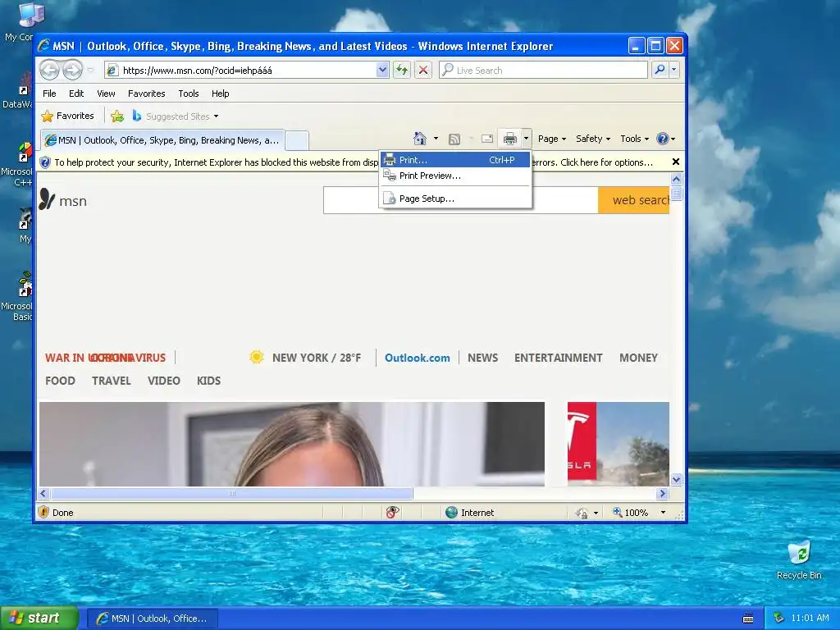Image resolution: width=840 pixels, height=630 pixels.
Task: Click the RSS Feeds icon
Action: (x=454, y=139)
